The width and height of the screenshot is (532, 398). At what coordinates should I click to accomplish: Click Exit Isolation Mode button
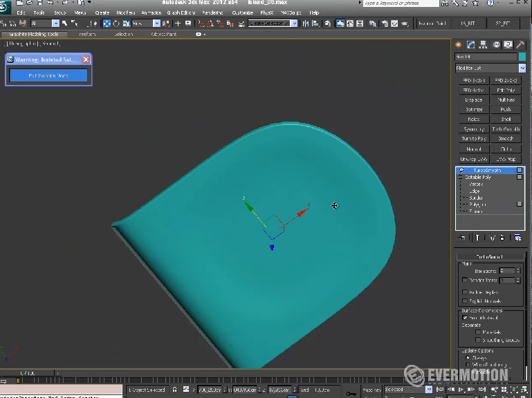(x=48, y=75)
